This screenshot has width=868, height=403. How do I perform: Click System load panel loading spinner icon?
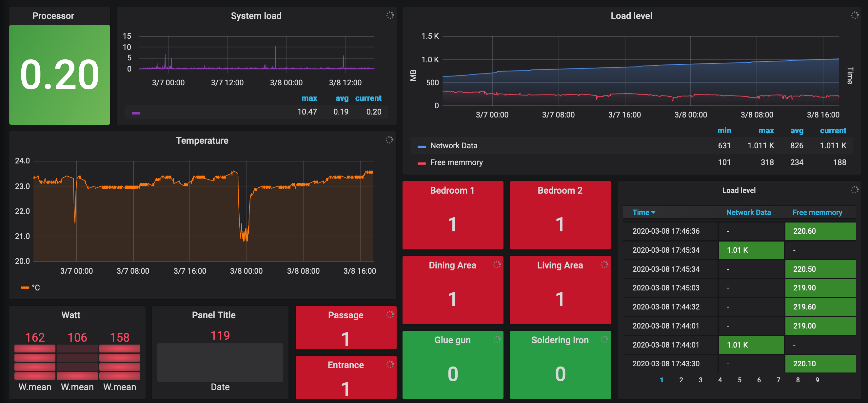390,15
